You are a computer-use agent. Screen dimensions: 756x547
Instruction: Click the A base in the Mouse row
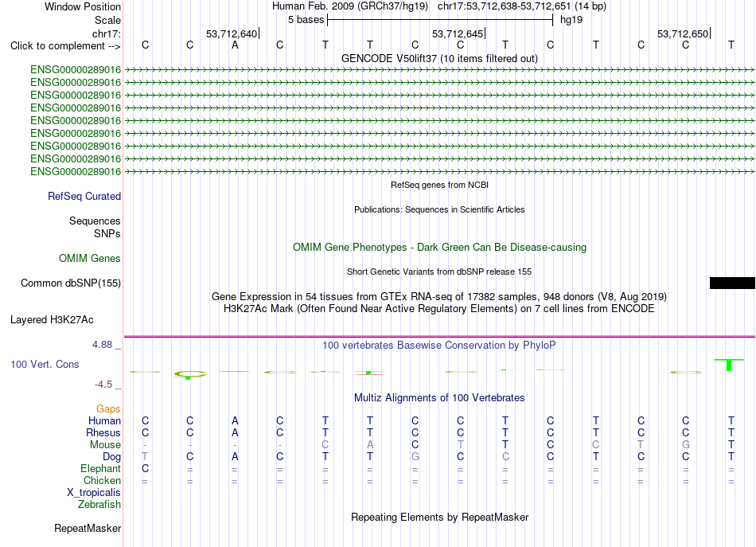point(370,444)
